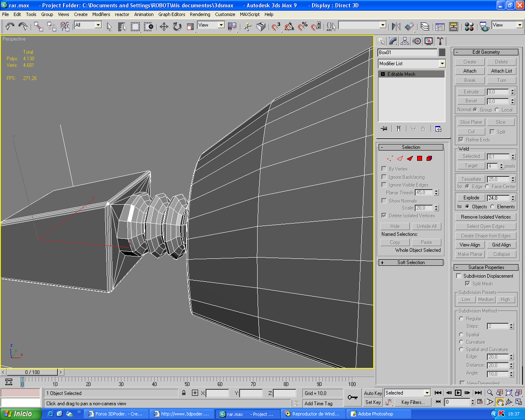The width and height of the screenshot is (525, 420).
Task: Enable the Ignore Backfacing checkbox
Action: (x=384, y=177)
